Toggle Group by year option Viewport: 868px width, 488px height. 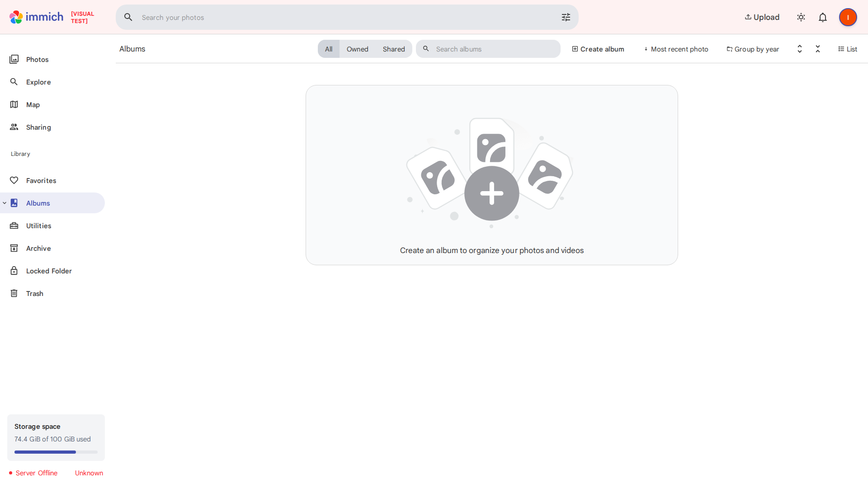753,49
